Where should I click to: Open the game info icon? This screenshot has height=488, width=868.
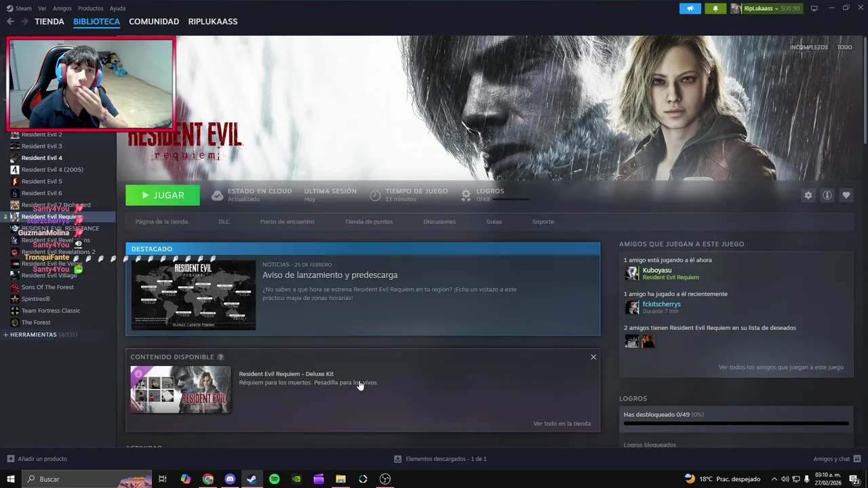click(827, 195)
